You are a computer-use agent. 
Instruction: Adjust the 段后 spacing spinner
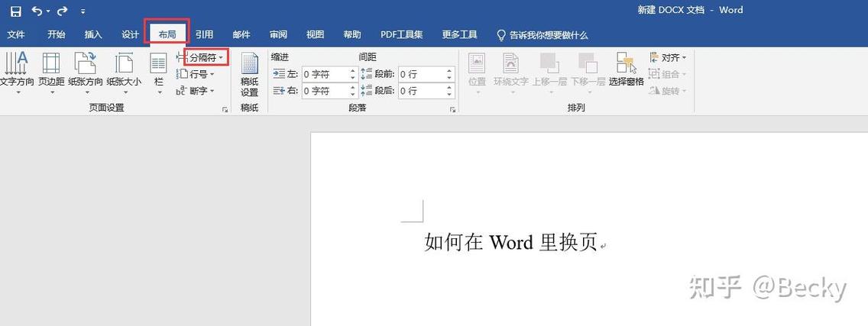point(449,91)
